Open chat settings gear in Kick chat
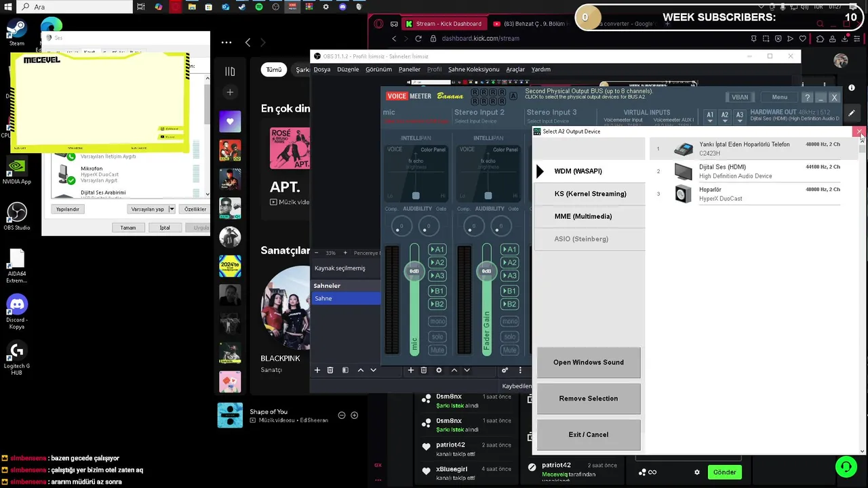The height and width of the screenshot is (488, 868). pyautogui.click(x=696, y=472)
